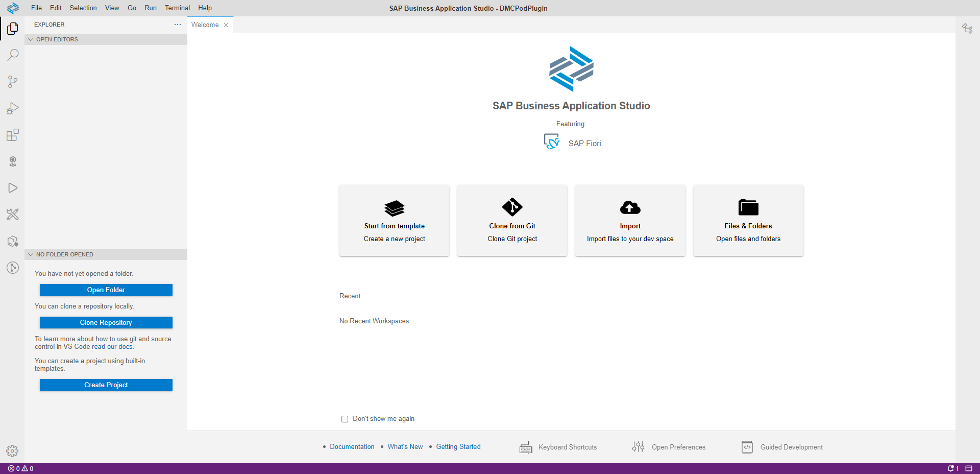Collapse the Open Editors section
The image size is (980, 474).
tap(31, 39)
